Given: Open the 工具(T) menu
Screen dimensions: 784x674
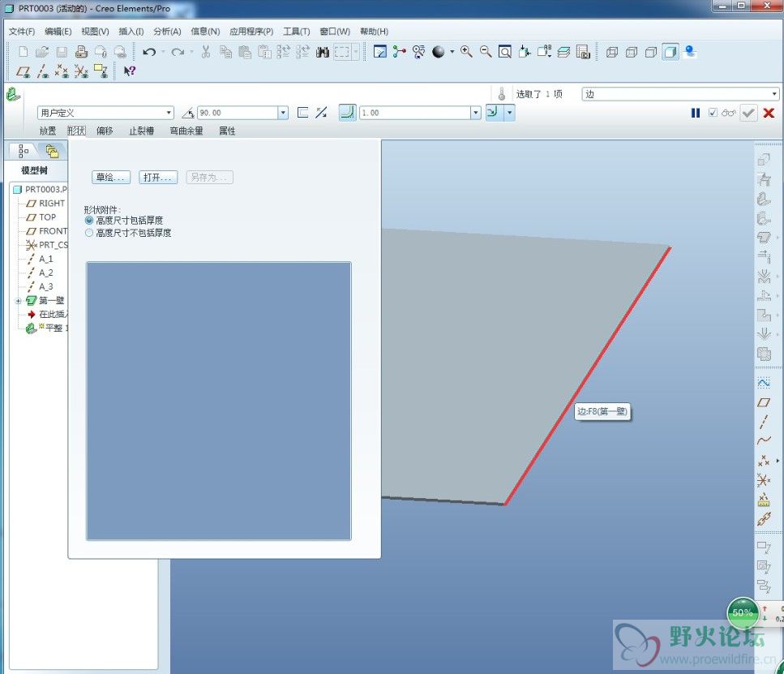Looking at the screenshot, I should (297, 32).
